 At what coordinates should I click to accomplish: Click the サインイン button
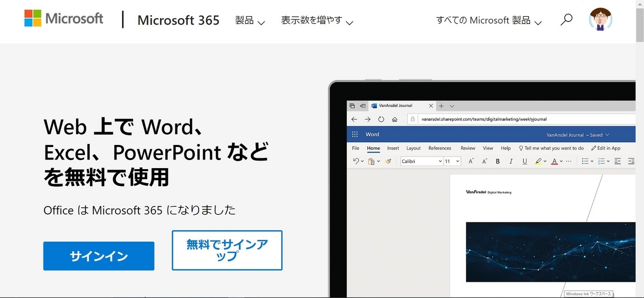click(x=99, y=256)
